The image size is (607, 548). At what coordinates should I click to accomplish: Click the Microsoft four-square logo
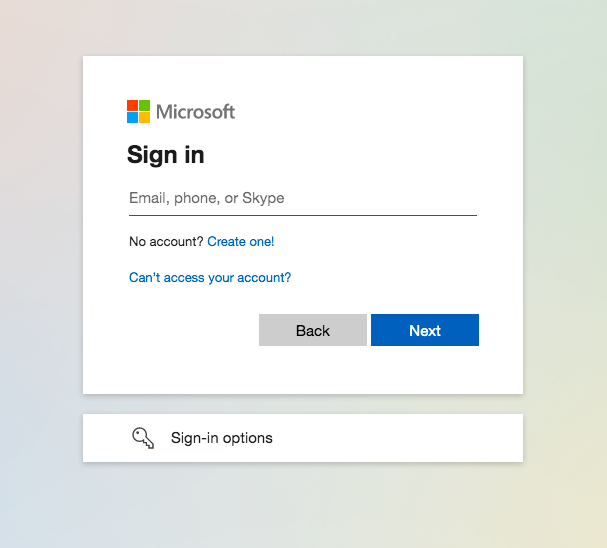[x=138, y=111]
